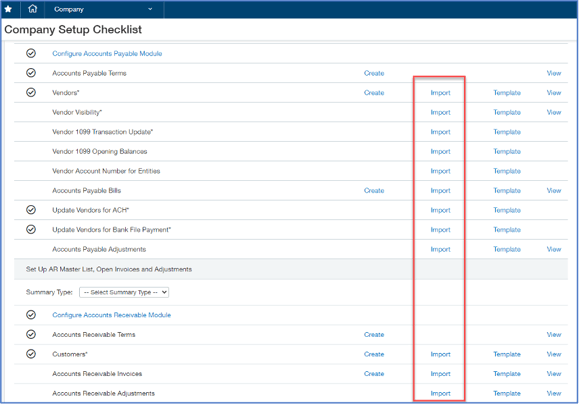This screenshot has width=579, height=405.
Task: Open Accounts Payable Bills template
Action: pyautogui.click(x=507, y=191)
